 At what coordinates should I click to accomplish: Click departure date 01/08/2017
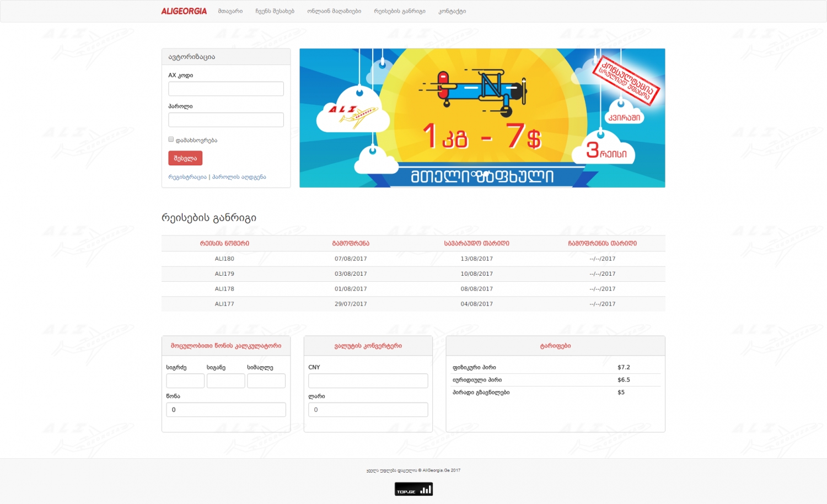click(x=351, y=289)
